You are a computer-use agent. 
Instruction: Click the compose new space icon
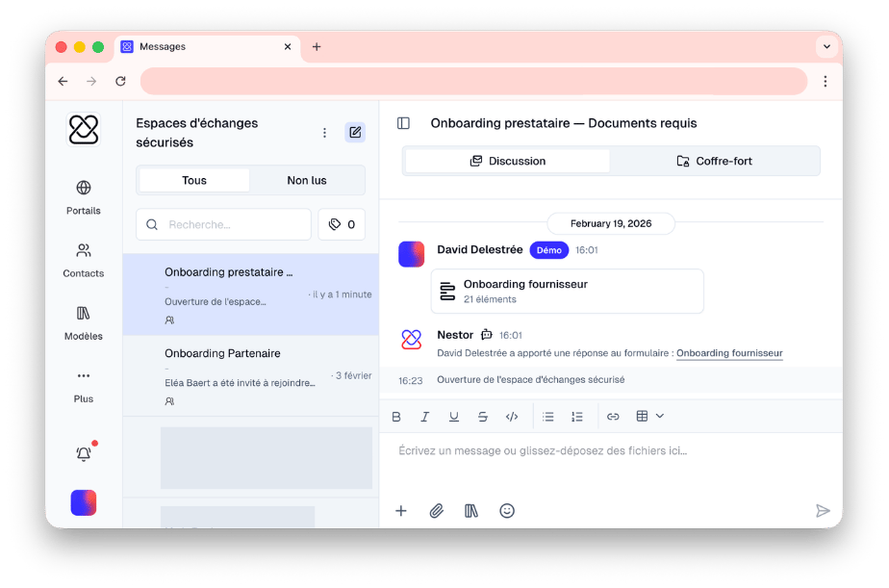point(355,133)
